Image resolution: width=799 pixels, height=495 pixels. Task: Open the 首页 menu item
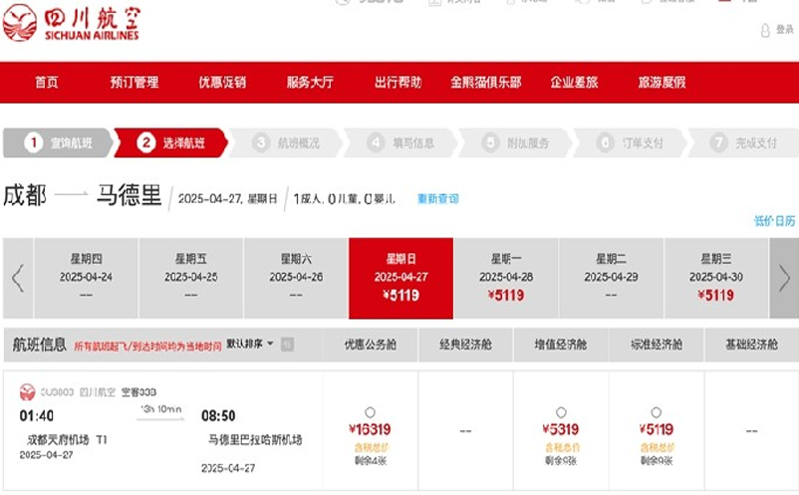pos(46,82)
